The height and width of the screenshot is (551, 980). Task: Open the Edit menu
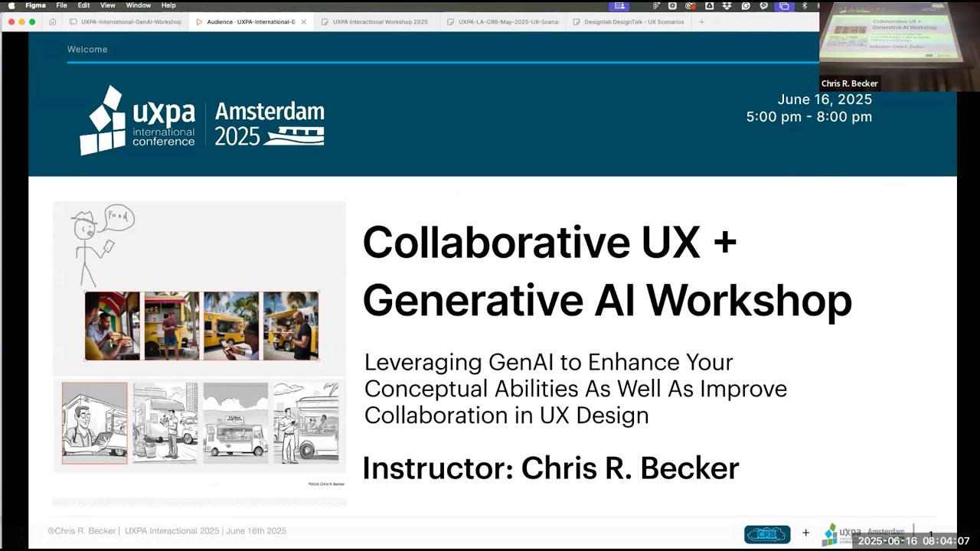(x=83, y=5)
